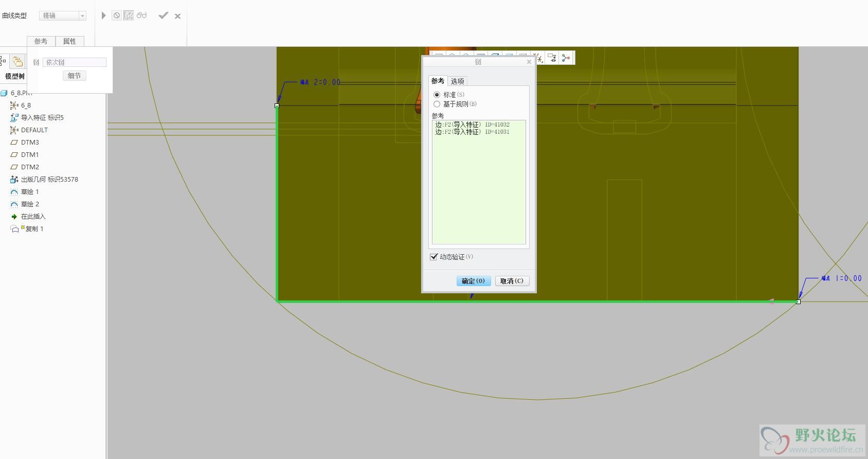Select DEFAULT coordinate system in model tree
Viewport: 868px width, 459px height.
pyautogui.click(x=29, y=130)
